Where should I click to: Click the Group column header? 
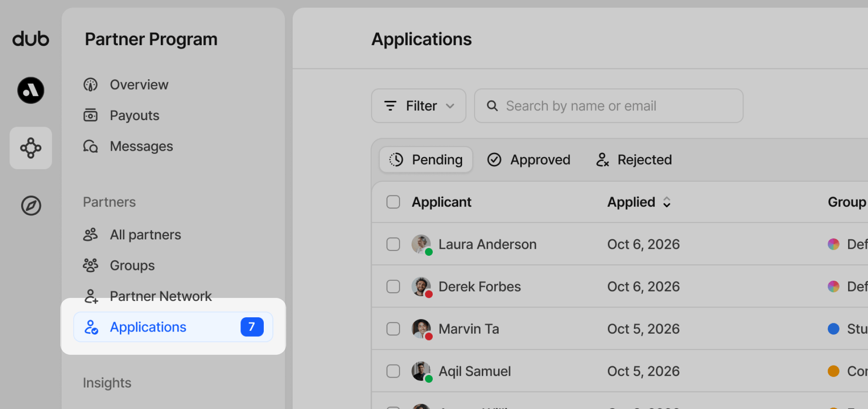(847, 202)
